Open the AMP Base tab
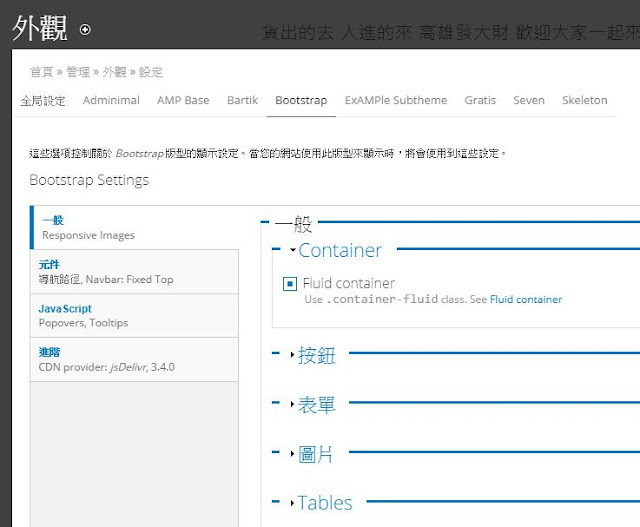 tap(183, 100)
